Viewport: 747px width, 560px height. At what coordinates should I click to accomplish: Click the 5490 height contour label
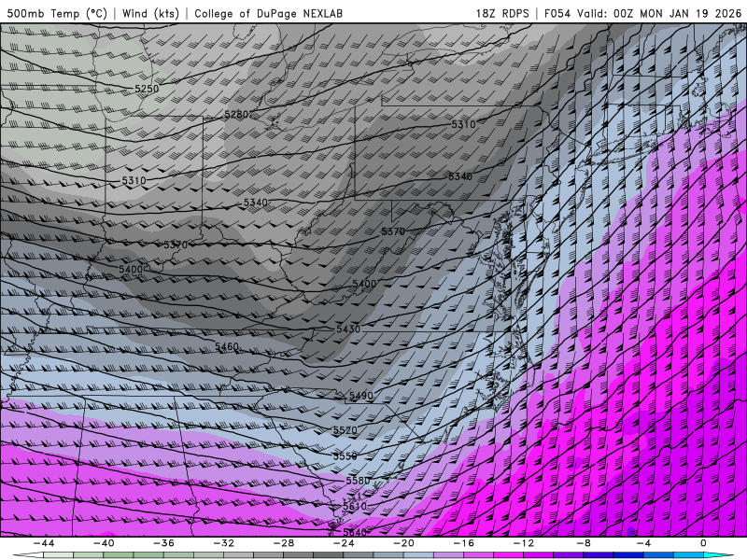coord(361,396)
